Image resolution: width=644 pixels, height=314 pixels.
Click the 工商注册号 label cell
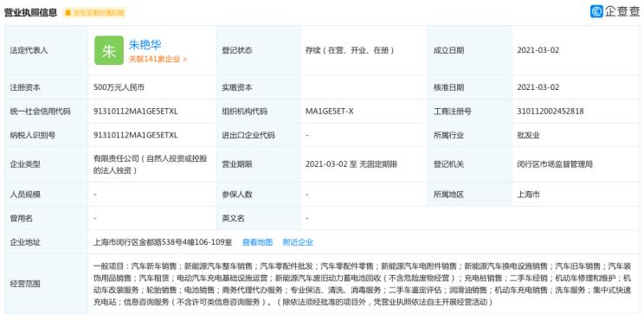pos(470,112)
